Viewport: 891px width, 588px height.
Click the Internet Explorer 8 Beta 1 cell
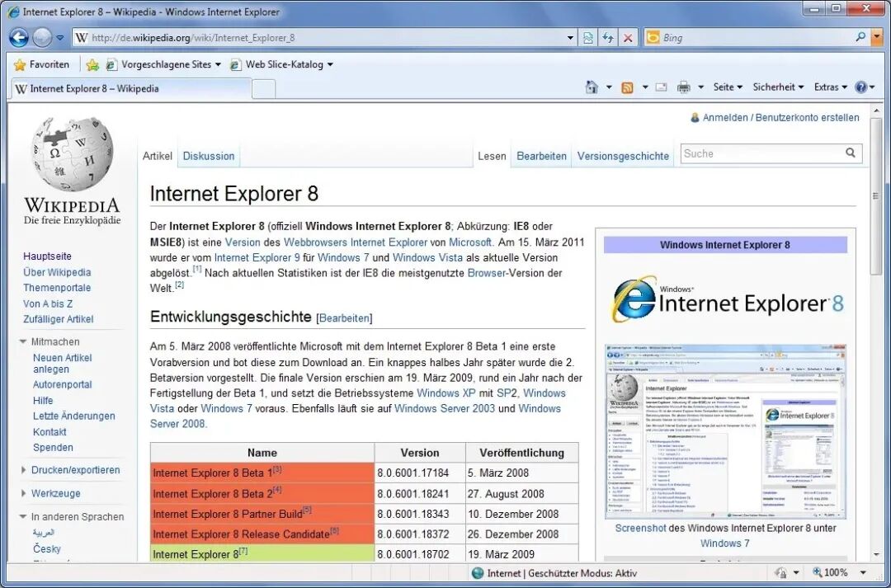(x=262, y=473)
